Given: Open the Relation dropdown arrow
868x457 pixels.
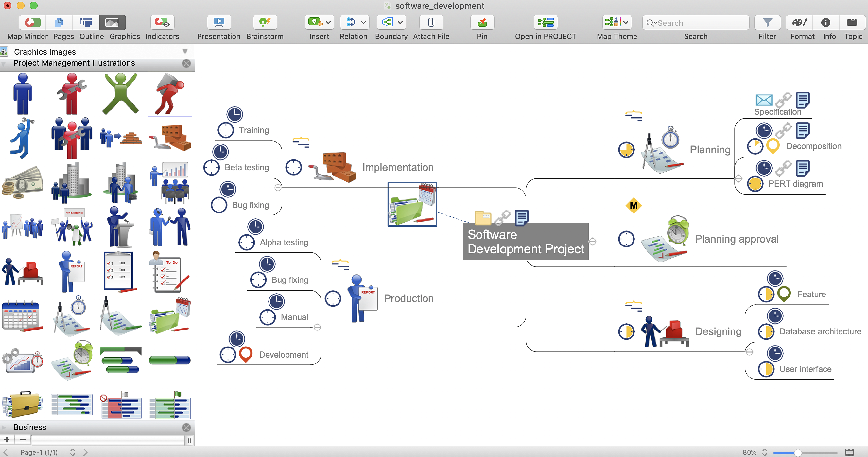Looking at the screenshot, I should coord(363,23).
